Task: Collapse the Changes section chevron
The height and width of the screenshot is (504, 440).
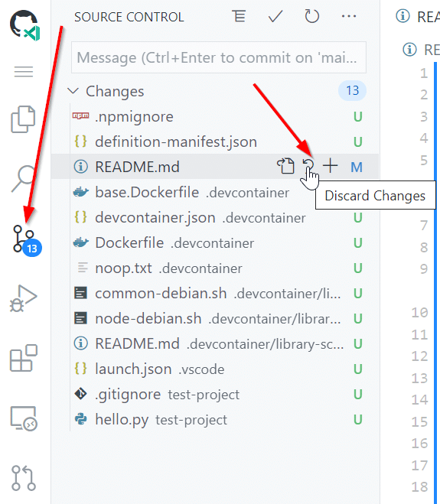Action: [73, 91]
